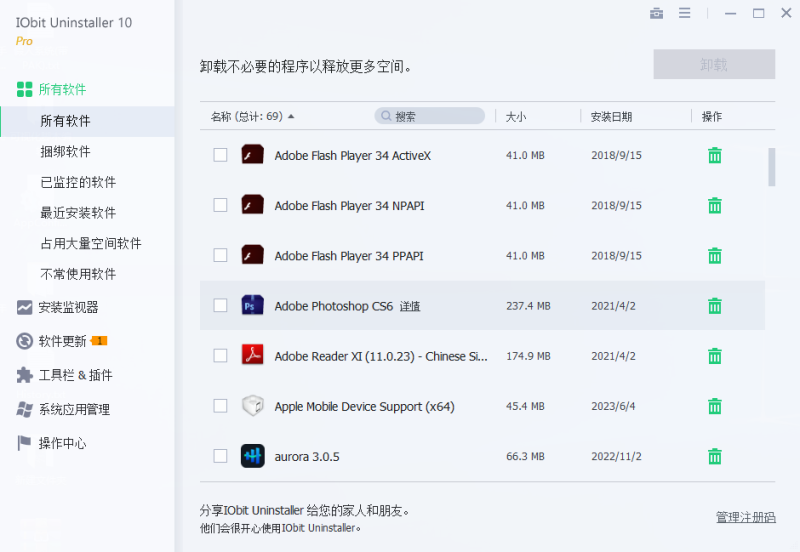Image resolution: width=800 pixels, height=552 pixels.
Task: Click trash icon for aurora 3.0.5
Action: point(715,456)
